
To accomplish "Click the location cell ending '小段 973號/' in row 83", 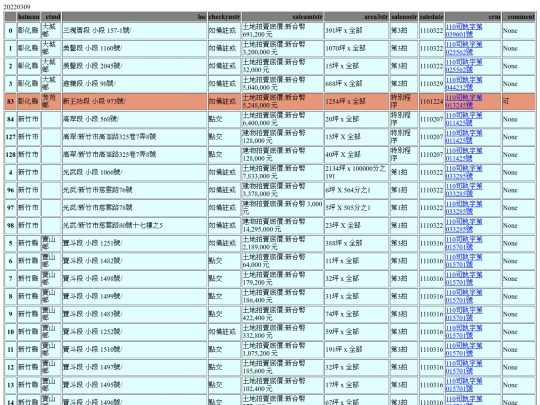I will tap(135, 101).
